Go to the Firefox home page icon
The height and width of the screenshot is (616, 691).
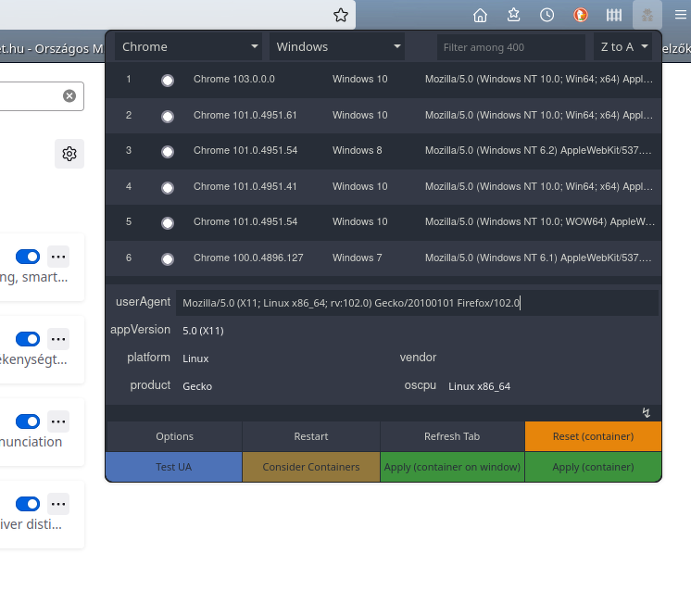click(480, 16)
